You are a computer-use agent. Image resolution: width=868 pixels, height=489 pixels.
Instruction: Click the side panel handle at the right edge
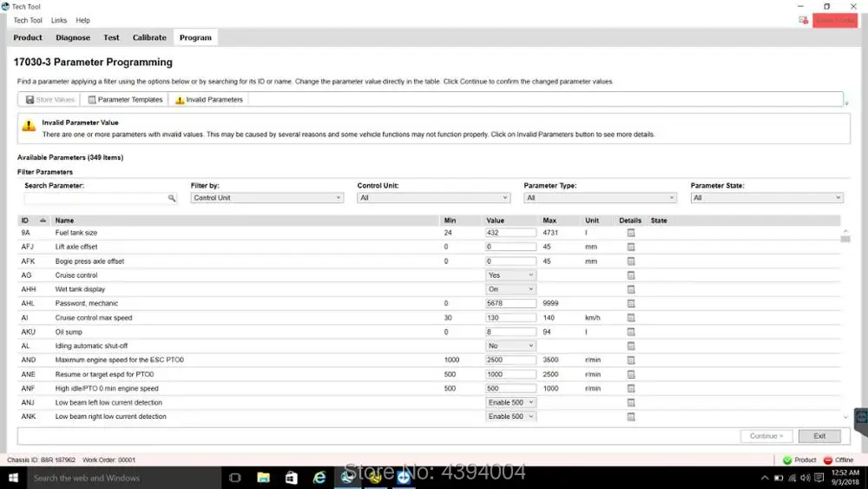point(861,422)
